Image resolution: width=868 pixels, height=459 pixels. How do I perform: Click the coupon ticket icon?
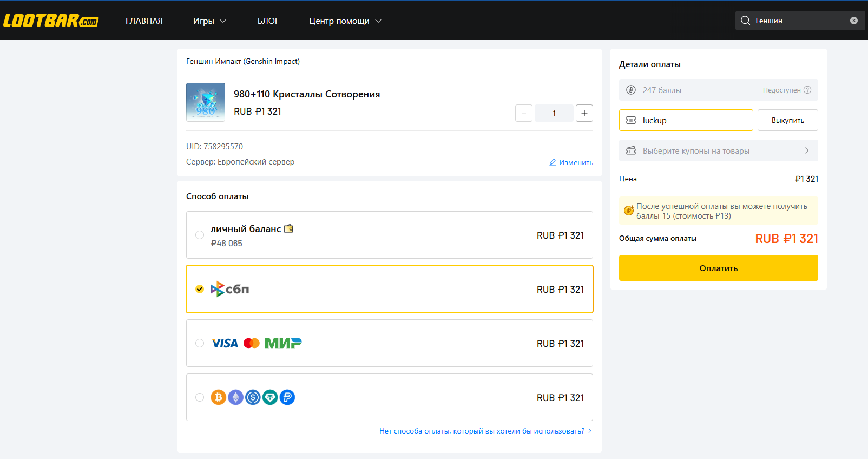pyautogui.click(x=631, y=150)
